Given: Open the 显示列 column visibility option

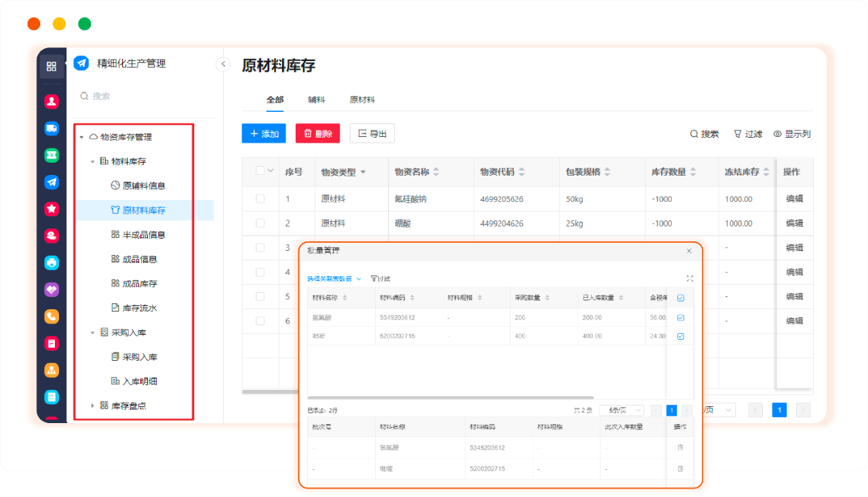Looking at the screenshot, I should click(x=792, y=134).
